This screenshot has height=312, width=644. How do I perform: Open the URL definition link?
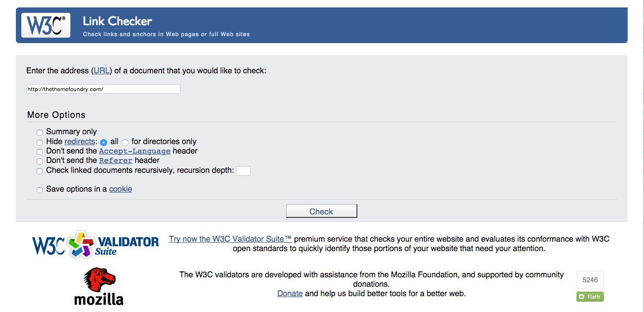(102, 70)
